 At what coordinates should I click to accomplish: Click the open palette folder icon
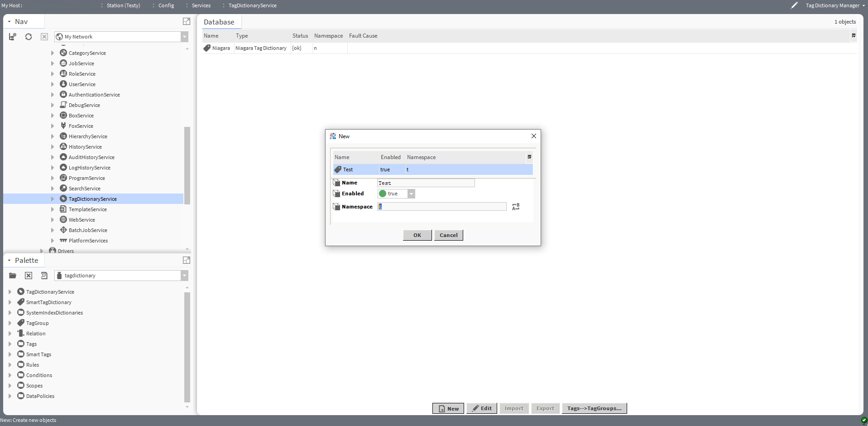13,276
